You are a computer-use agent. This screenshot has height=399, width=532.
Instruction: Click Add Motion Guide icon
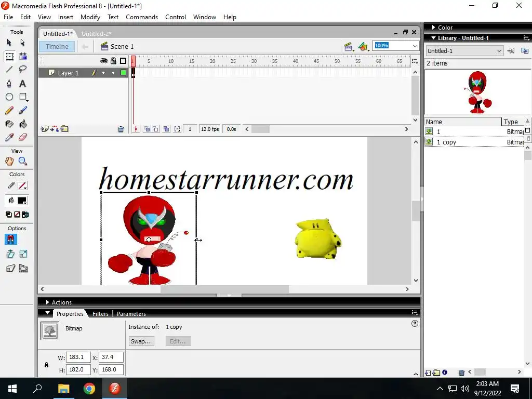[x=54, y=129]
